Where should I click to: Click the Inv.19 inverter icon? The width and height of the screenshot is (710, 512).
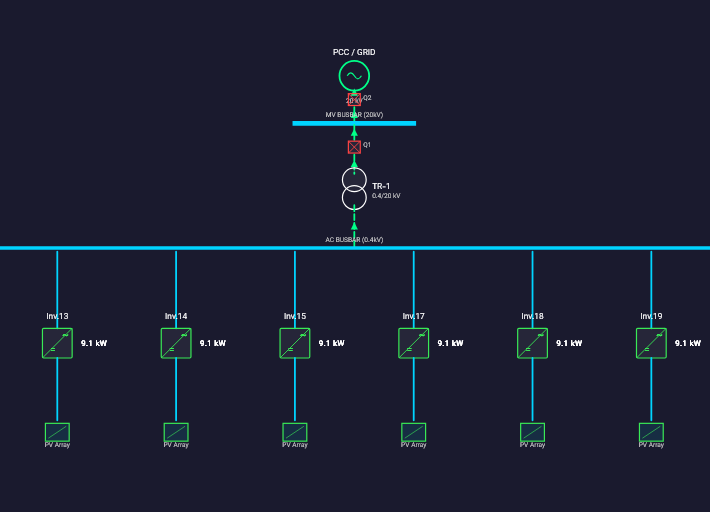coord(651,343)
